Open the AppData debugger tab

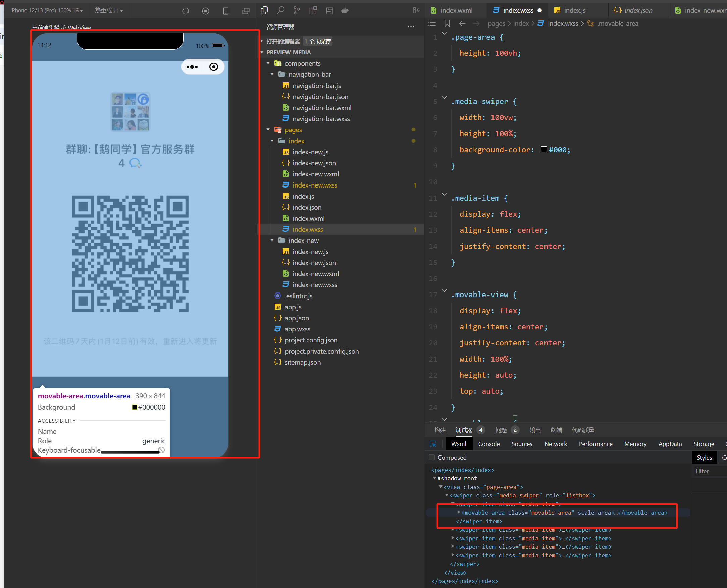point(670,444)
